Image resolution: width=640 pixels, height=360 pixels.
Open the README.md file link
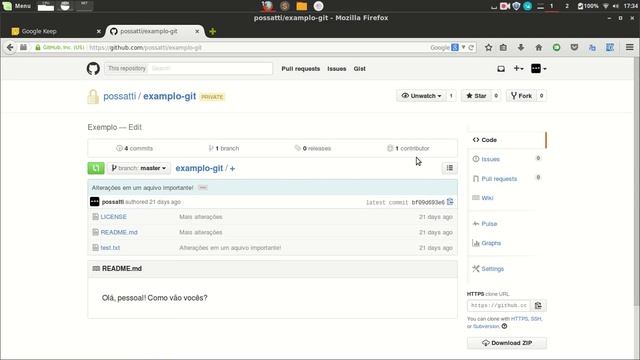[119, 232]
